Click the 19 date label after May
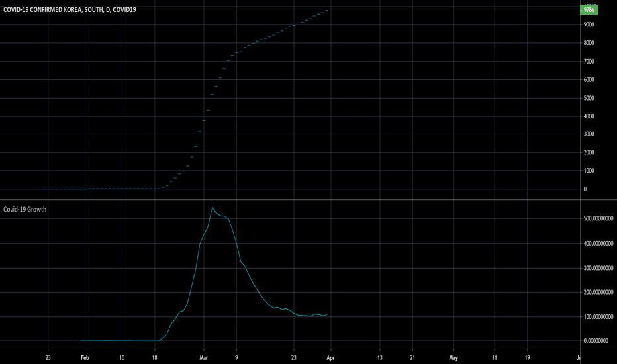Viewport: 617px width, 364px height. 527,357
